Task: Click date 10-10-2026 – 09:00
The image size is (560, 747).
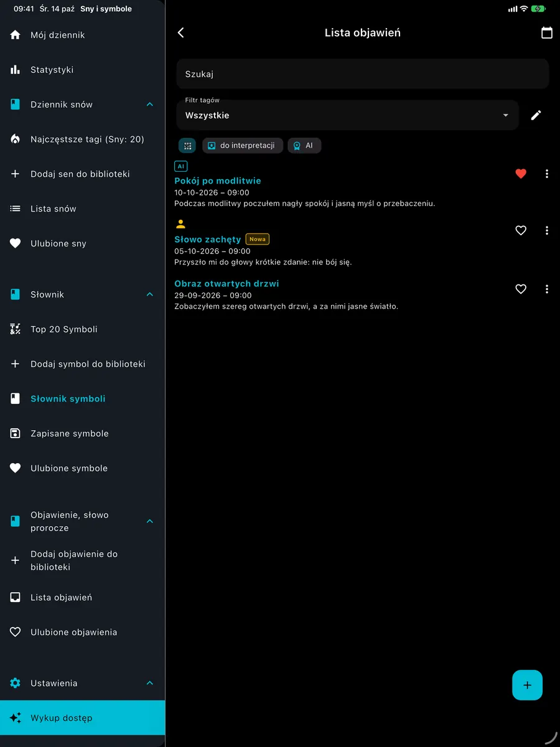Action: pos(212,192)
